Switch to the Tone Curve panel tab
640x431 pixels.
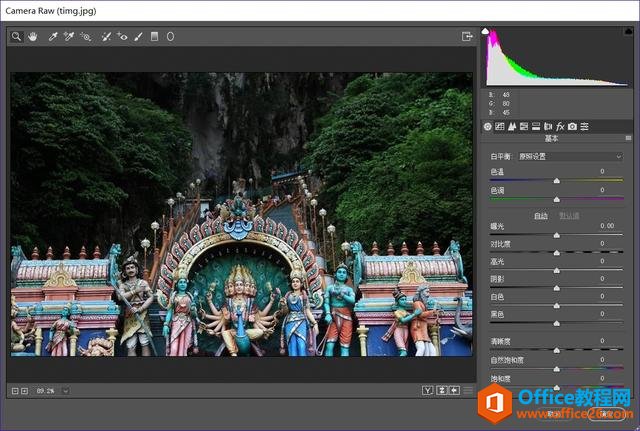coord(500,127)
